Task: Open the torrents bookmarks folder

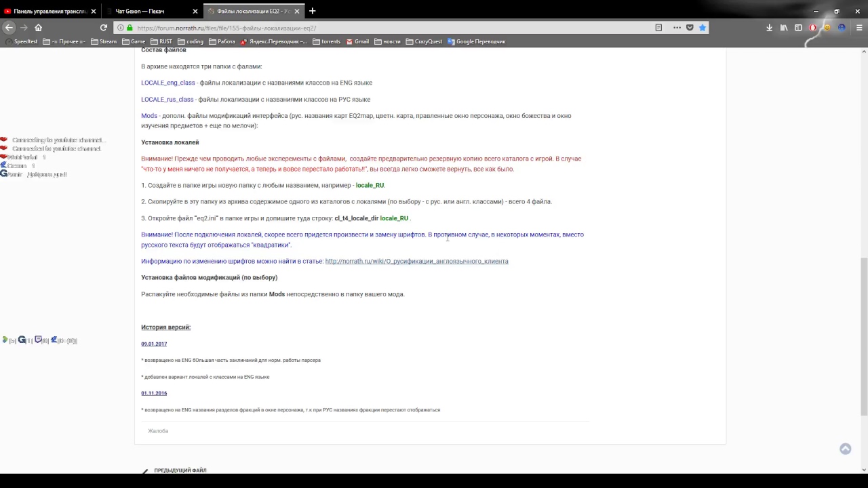Action: (x=326, y=41)
